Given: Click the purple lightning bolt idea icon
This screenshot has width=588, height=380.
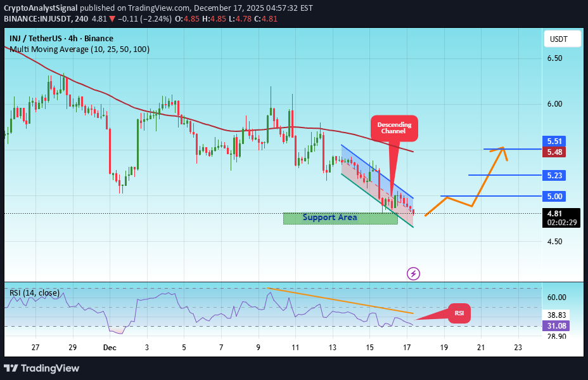Looking at the screenshot, I should point(412,273).
